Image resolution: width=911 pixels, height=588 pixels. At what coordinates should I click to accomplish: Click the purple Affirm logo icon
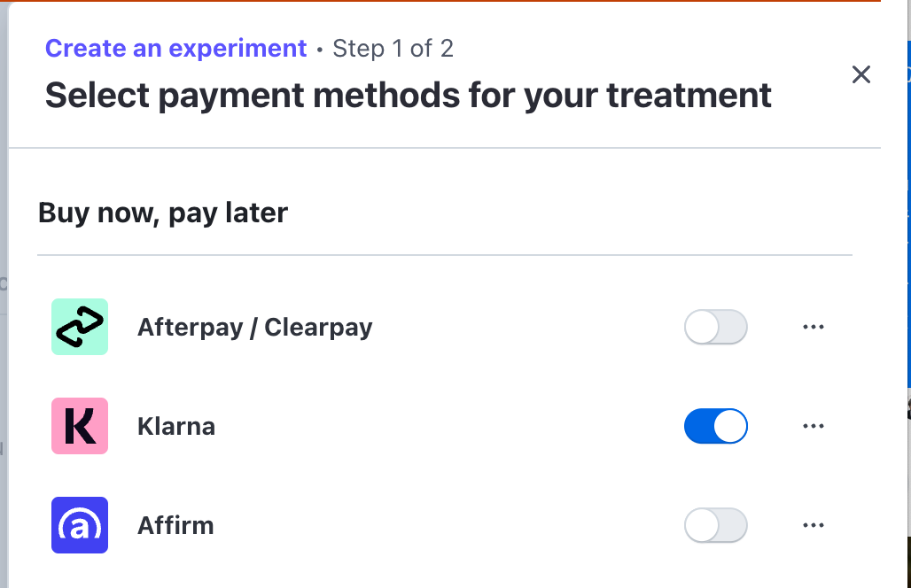[x=80, y=525]
